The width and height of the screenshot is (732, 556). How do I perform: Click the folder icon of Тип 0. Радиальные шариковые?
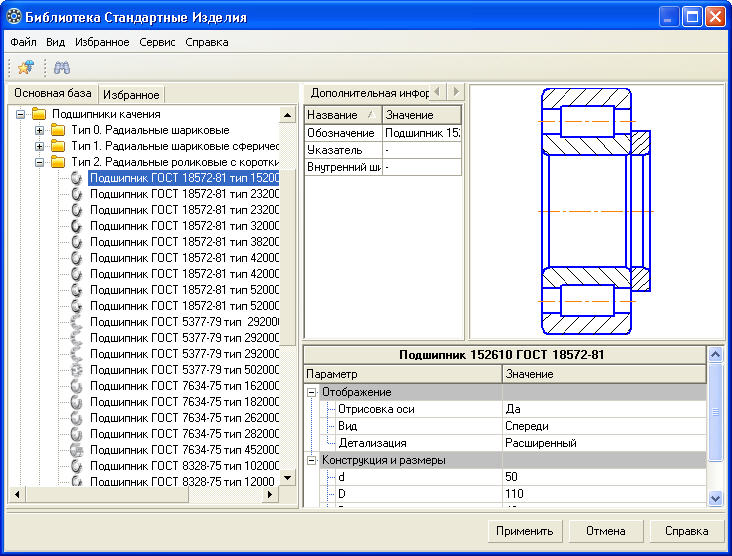click(58, 130)
